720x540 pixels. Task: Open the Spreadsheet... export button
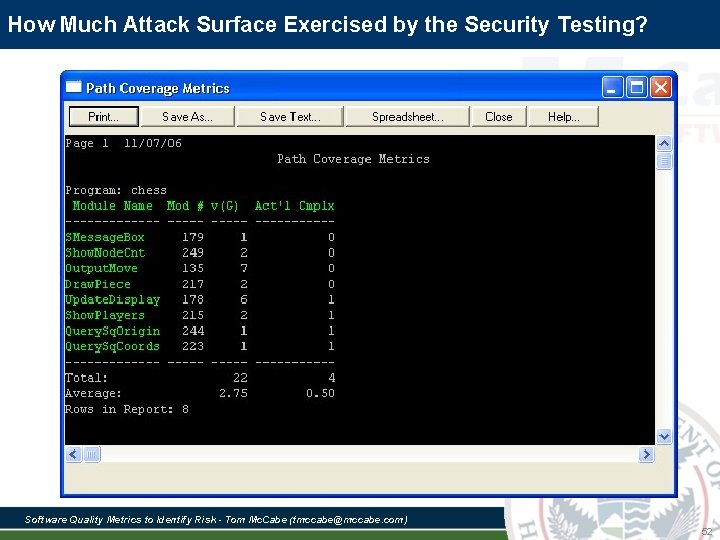pos(408,117)
